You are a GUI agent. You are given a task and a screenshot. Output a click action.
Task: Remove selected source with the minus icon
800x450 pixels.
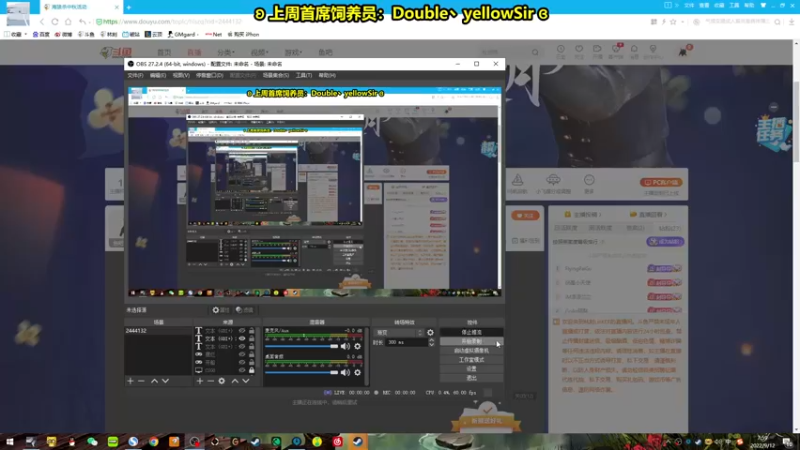point(211,381)
